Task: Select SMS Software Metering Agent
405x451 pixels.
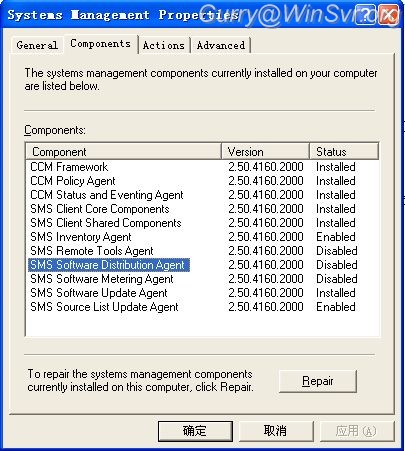Action: [x=102, y=279]
